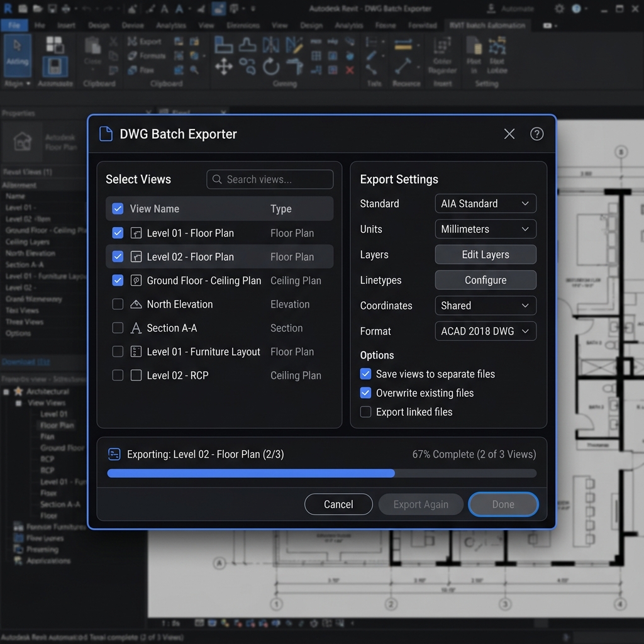Screen dimensions: 644x644
Task: Click the Plot In ribbon icon
Action: coord(474,55)
